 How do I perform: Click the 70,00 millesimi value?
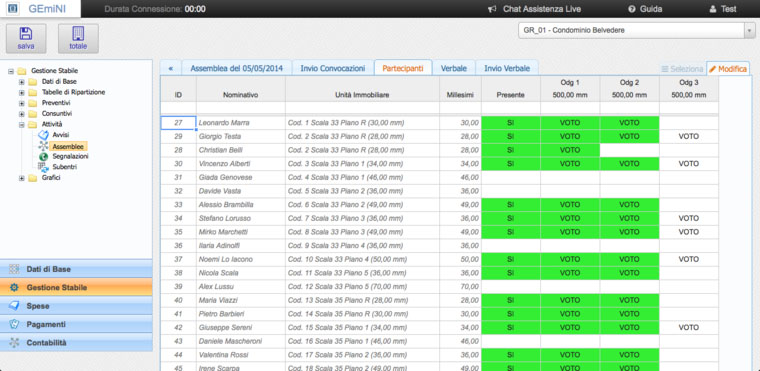[470, 287]
